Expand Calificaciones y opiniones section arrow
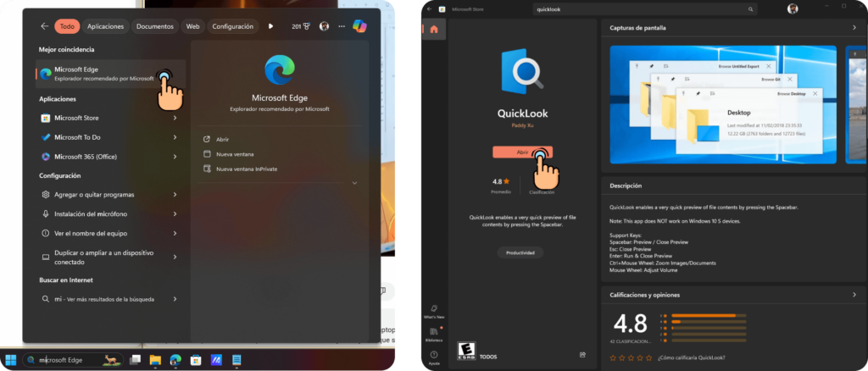868x371 pixels. click(x=854, y=295)
